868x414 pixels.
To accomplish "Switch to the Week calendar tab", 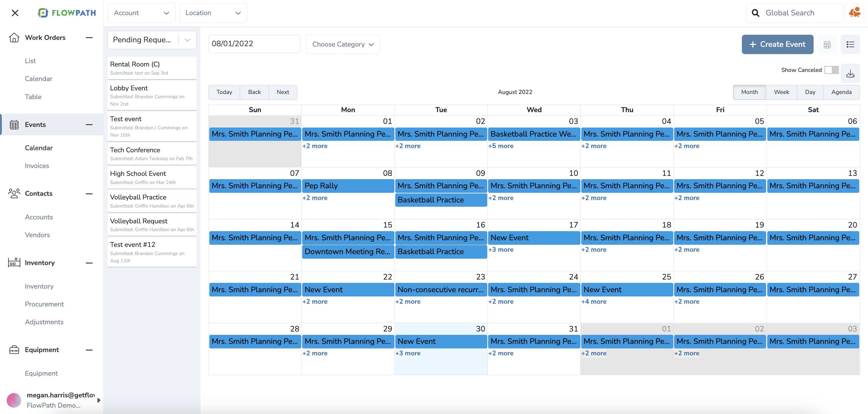I will [x=782, y=92].
